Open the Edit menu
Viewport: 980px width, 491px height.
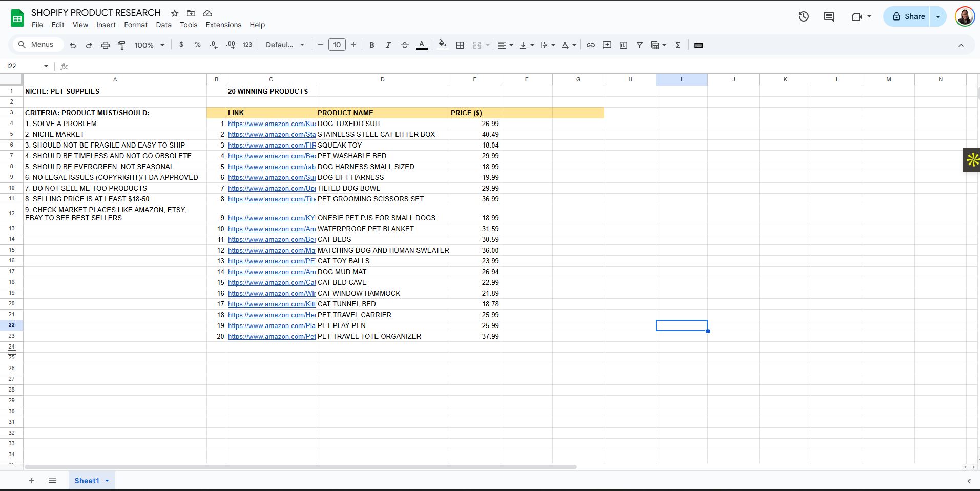[58, 25]
